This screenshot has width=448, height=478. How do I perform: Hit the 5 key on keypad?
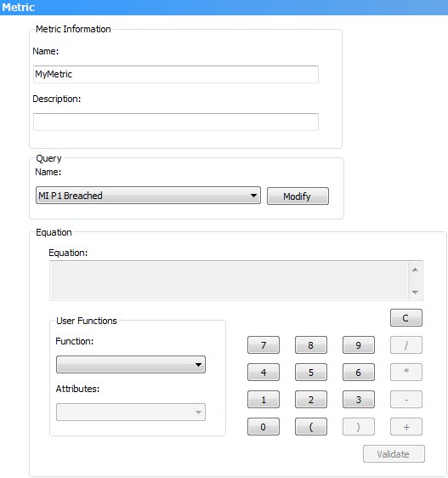[x=311, y=373]
